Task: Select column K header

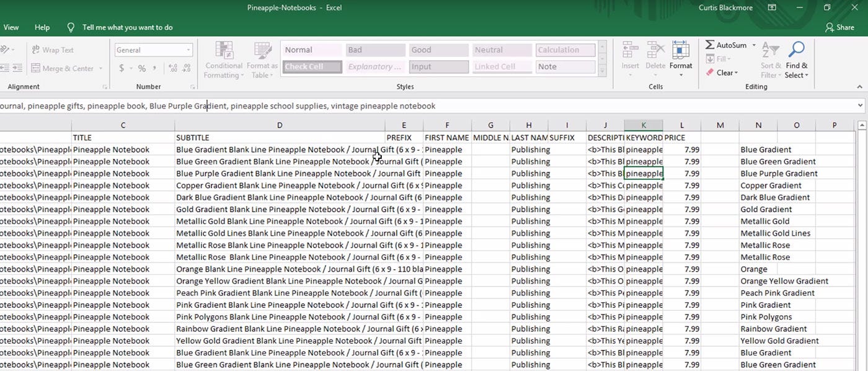Action: pyautogui.click(x=644, y=125)
